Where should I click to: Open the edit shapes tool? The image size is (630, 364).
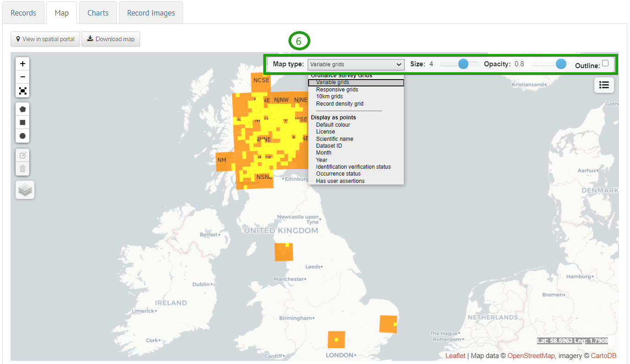(x=22, y=155)
